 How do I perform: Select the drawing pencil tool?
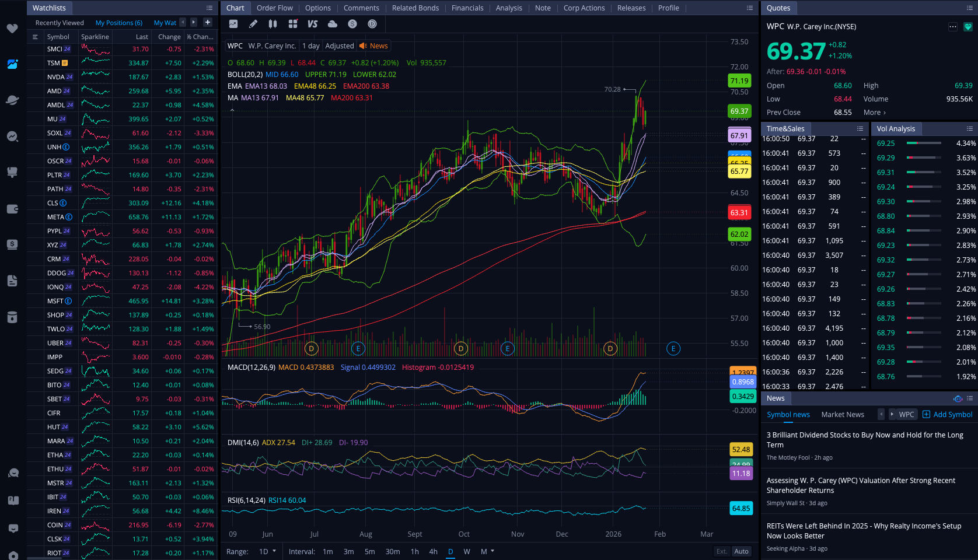253,24
